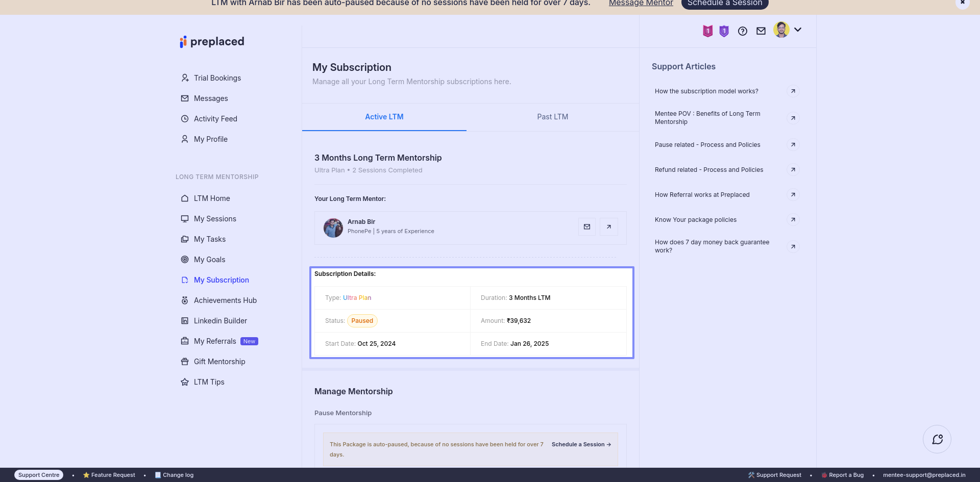Click the pink shield badge icon

point(707,31)
